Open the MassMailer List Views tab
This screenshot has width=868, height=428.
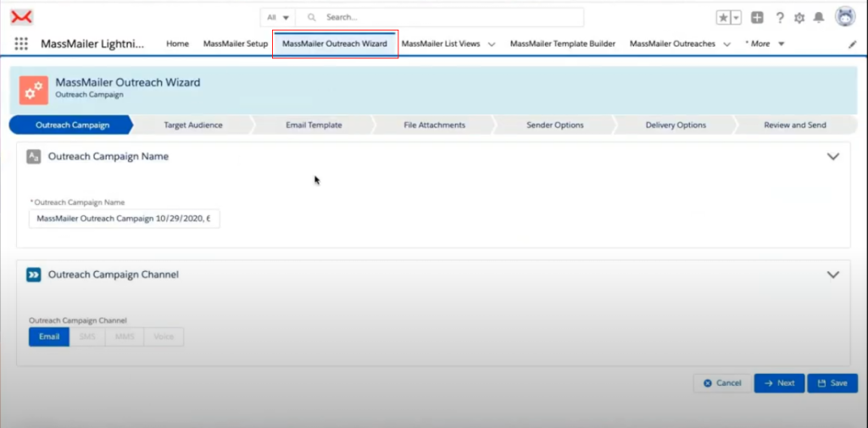pos(441,44)
